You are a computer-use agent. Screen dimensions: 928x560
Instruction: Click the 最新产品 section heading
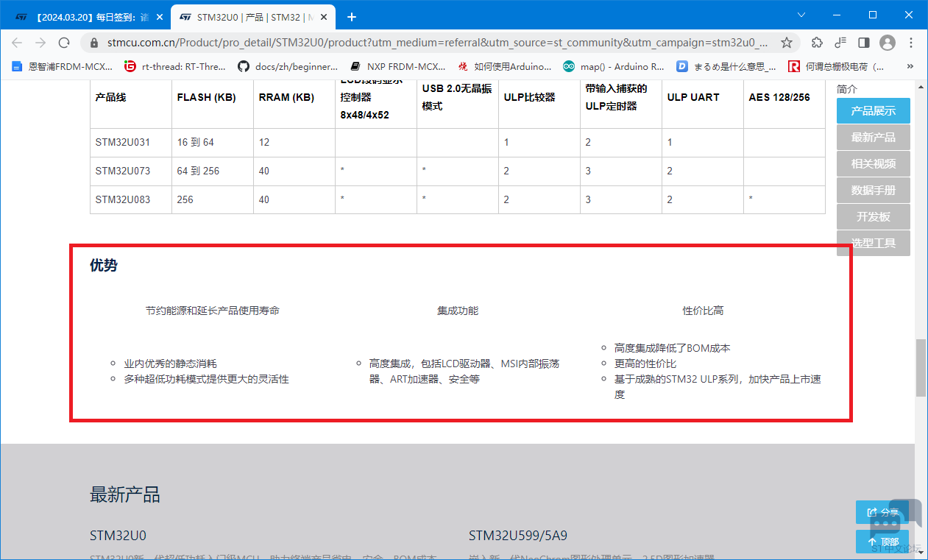125,495
